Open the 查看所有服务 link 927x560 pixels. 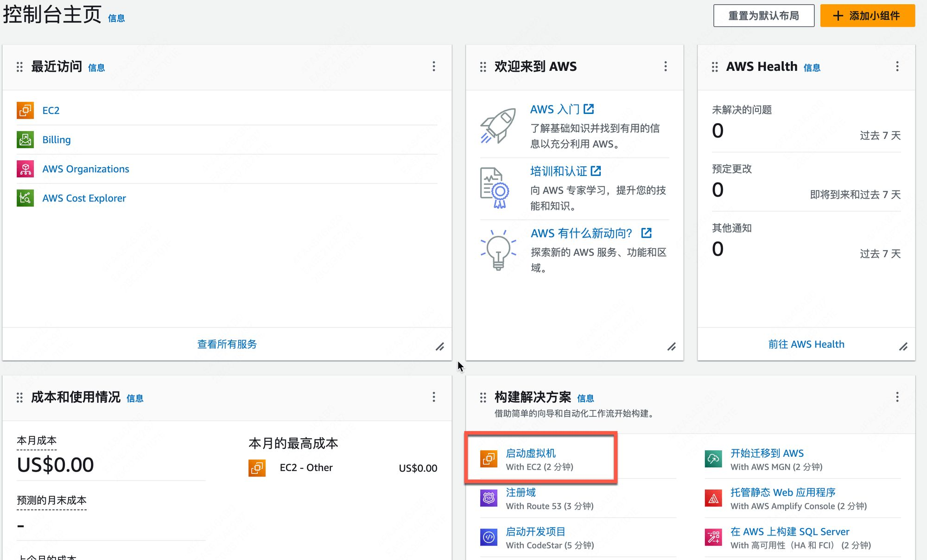[x=227, y=344]
